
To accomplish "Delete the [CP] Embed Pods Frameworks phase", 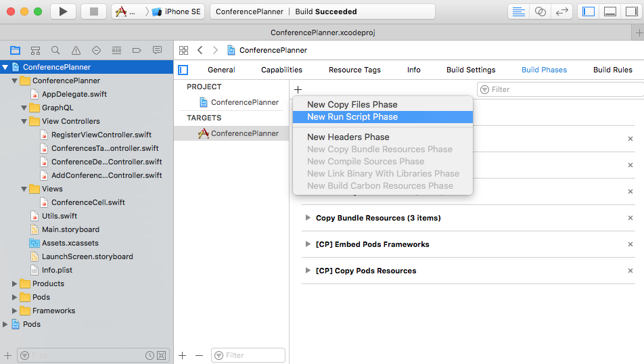I will pyautogui.click(x=630, y=244).
